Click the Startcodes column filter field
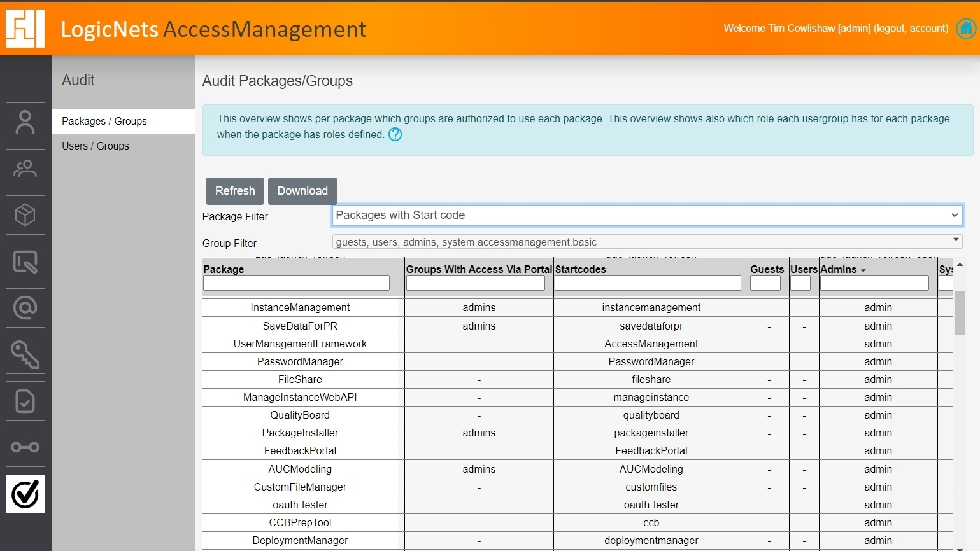Viewport: 980px width, 551px height. coord(648,283)
